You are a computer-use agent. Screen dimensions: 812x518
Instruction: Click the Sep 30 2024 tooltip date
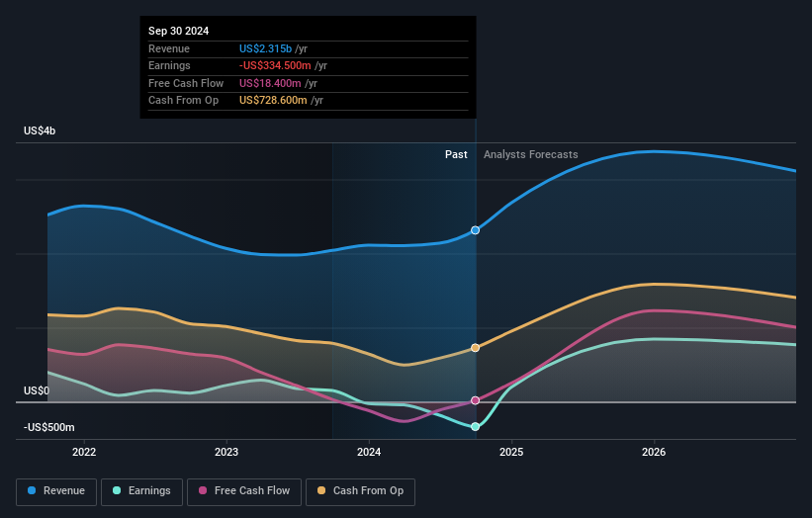[179, 31]
